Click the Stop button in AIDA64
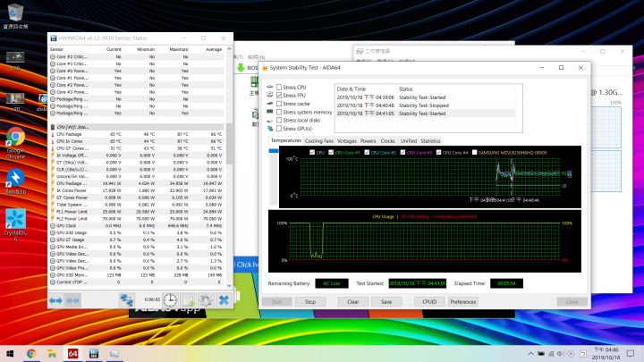 pyautogui.click(x=310, y=302)
